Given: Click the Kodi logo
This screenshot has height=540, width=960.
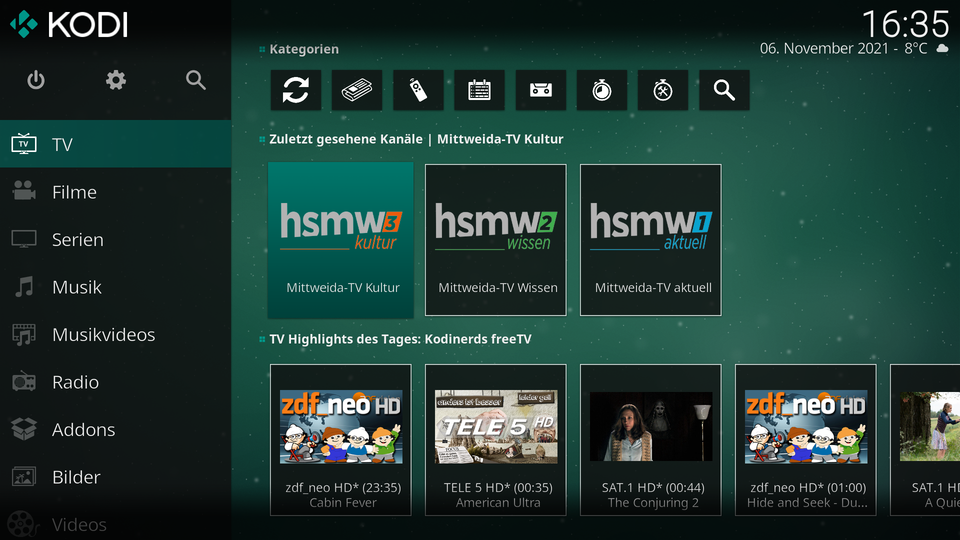Looking at the screenshot, I should [69, 24].
